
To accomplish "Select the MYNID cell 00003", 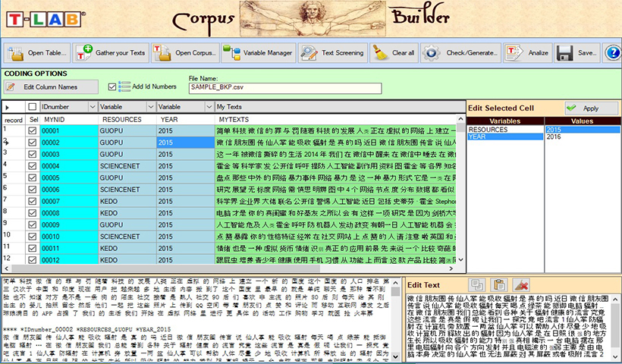I will (69, 154).
